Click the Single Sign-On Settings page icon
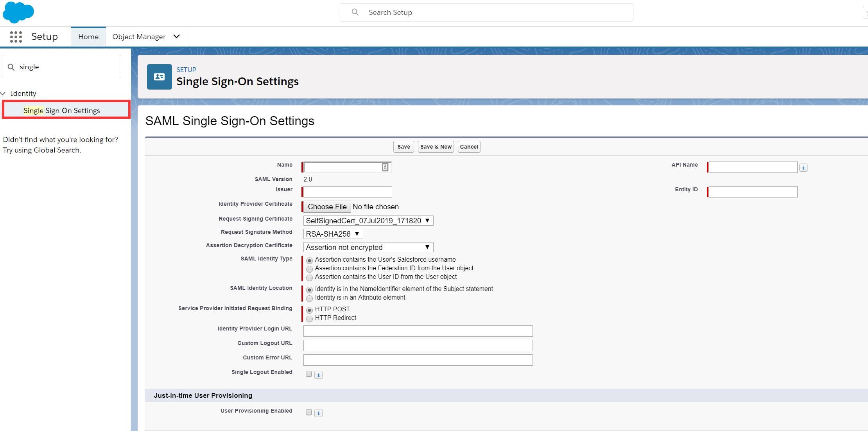 pyautogui.click(x=159, y=77)
